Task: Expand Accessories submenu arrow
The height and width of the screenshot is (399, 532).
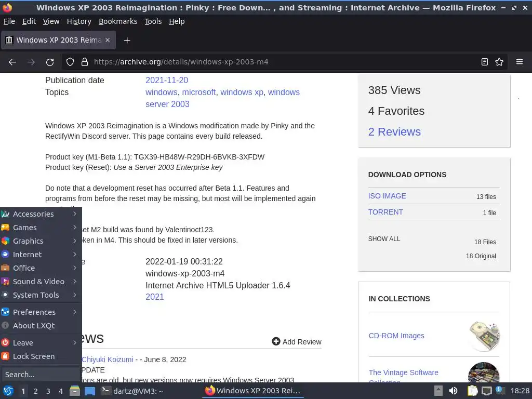Action: [75, 214]
